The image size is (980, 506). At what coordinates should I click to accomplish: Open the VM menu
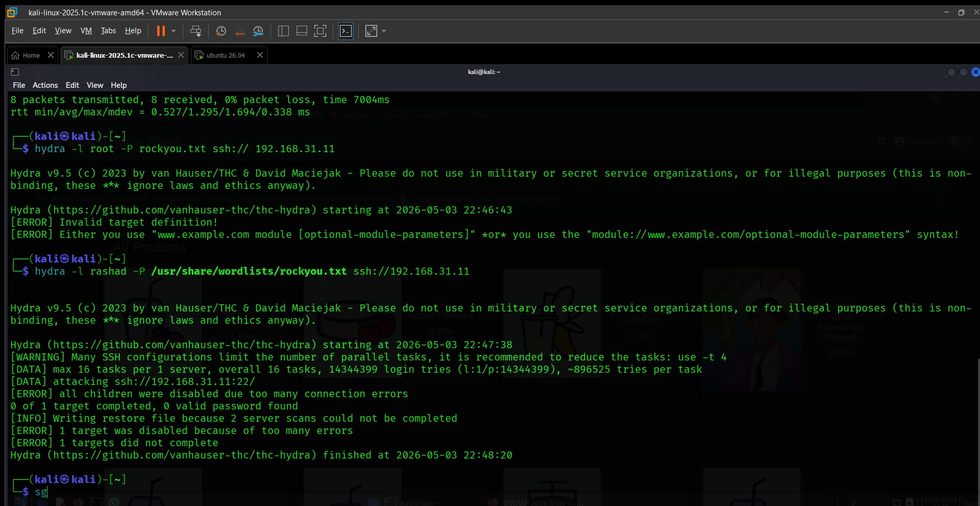[x=86, y=31]
